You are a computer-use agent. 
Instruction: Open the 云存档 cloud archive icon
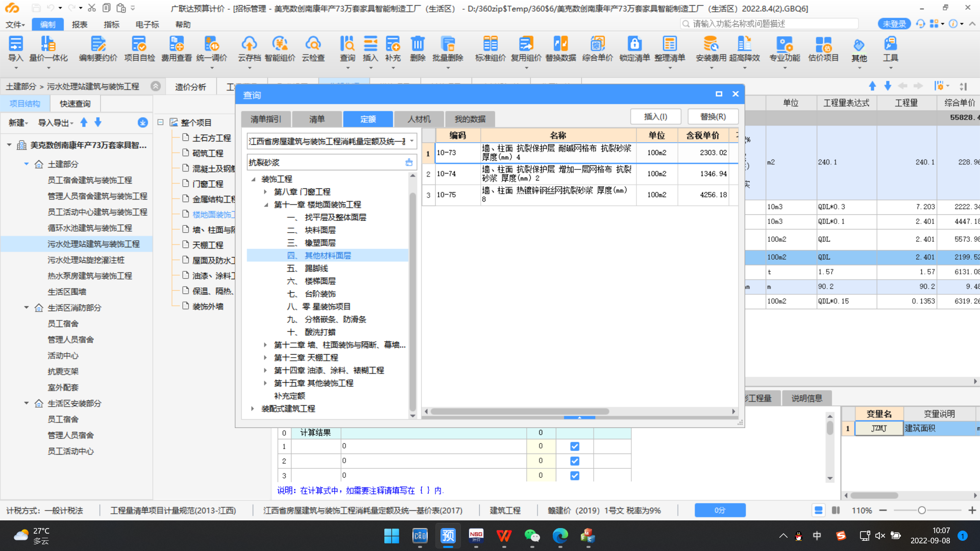(249, 49)
